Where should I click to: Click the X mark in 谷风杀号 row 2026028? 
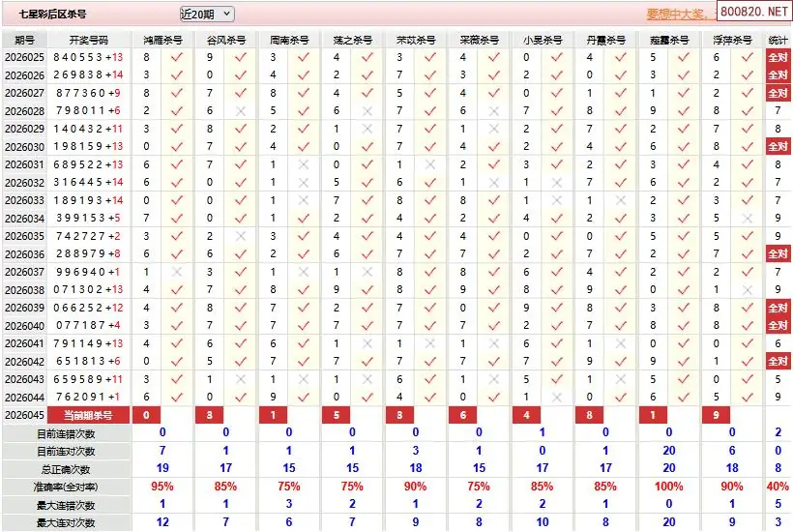point(240,111)
